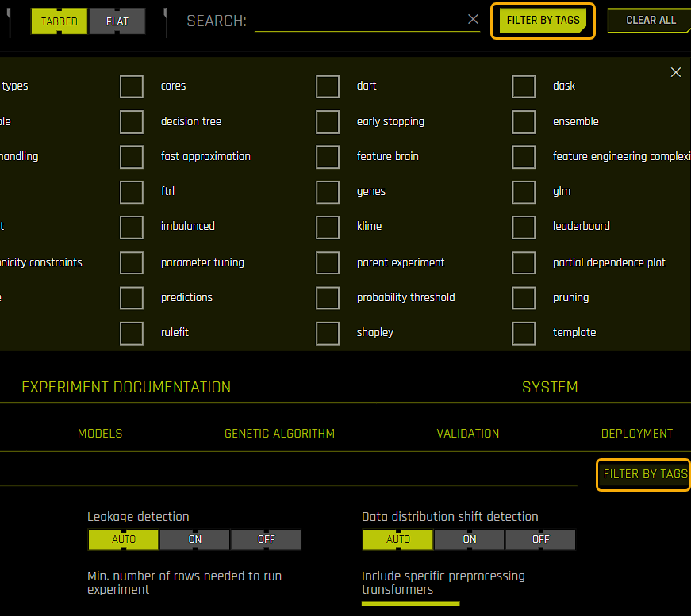
Task: Switch to the MODELS tab
Action: coord(100,433)
